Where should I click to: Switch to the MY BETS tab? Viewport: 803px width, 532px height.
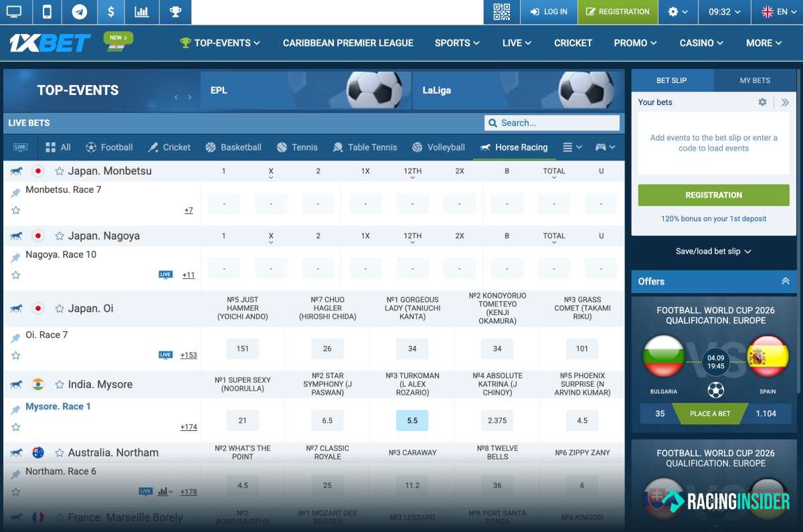pos(755,80)
